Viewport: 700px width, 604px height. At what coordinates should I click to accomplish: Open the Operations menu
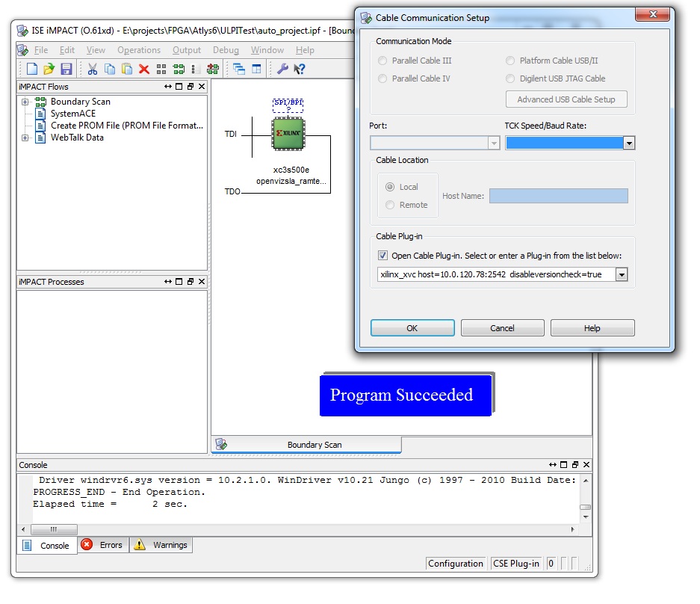(x=138, y=50)
